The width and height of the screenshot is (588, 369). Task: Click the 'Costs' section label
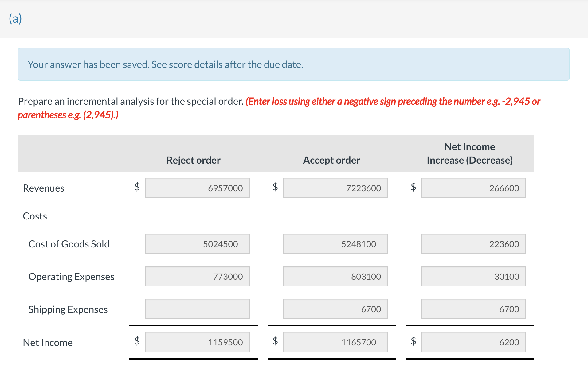point(35,216)
